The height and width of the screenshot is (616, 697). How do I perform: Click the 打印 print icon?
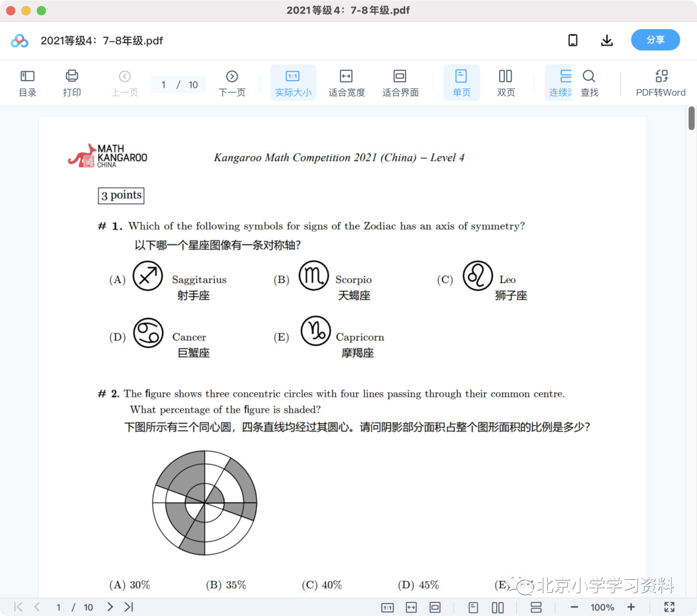(72, 83)
